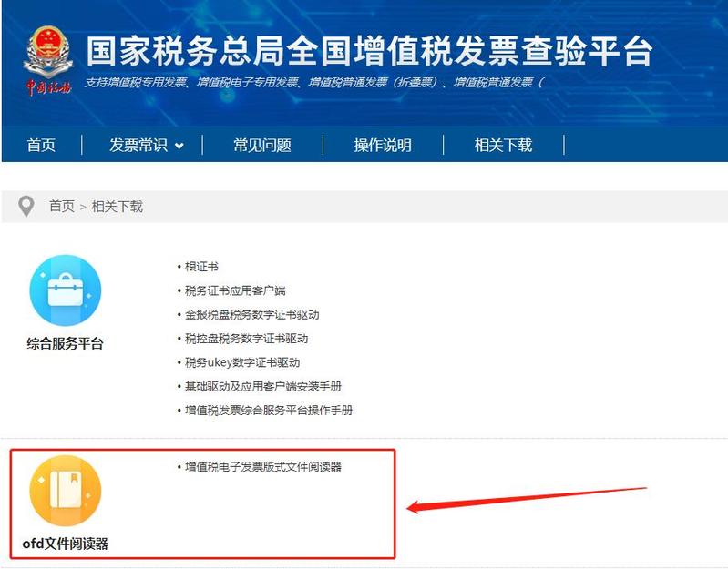
Task: Download 金报税盘税务数字证书驱动
Action: coord(252,315)
